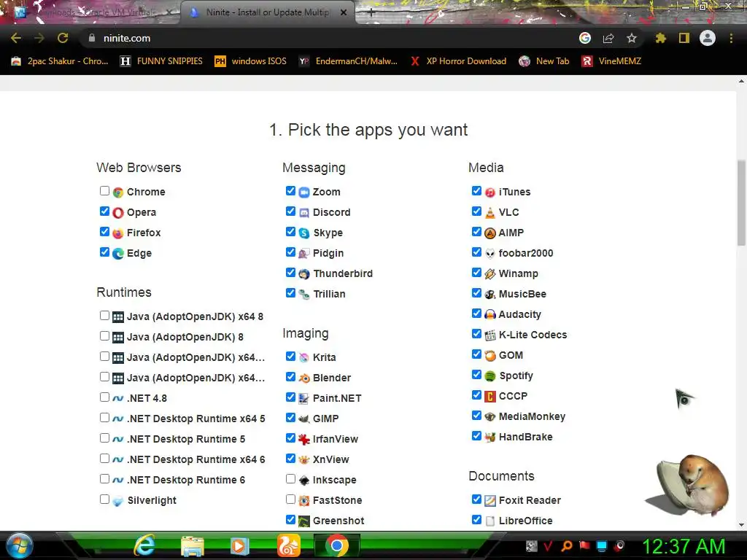The width and height of the screenshot is (747, 560).
Task: Click the Edge logo icon
Action: 118,254
